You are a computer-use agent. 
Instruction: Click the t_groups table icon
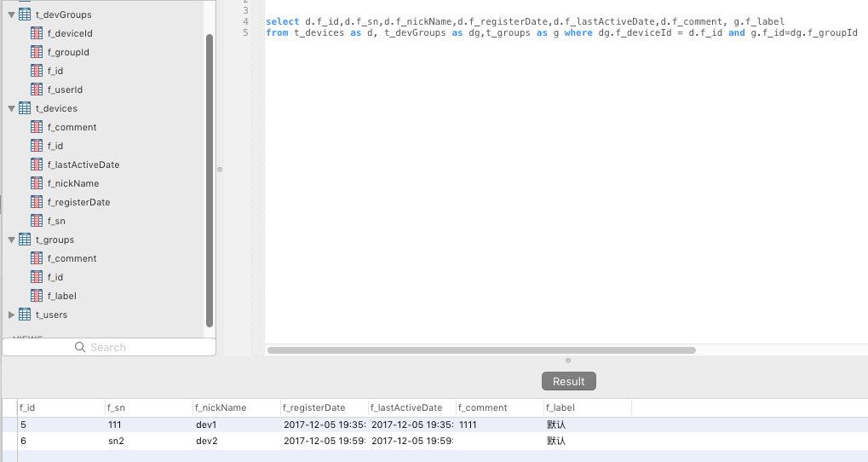pos(25,240)
